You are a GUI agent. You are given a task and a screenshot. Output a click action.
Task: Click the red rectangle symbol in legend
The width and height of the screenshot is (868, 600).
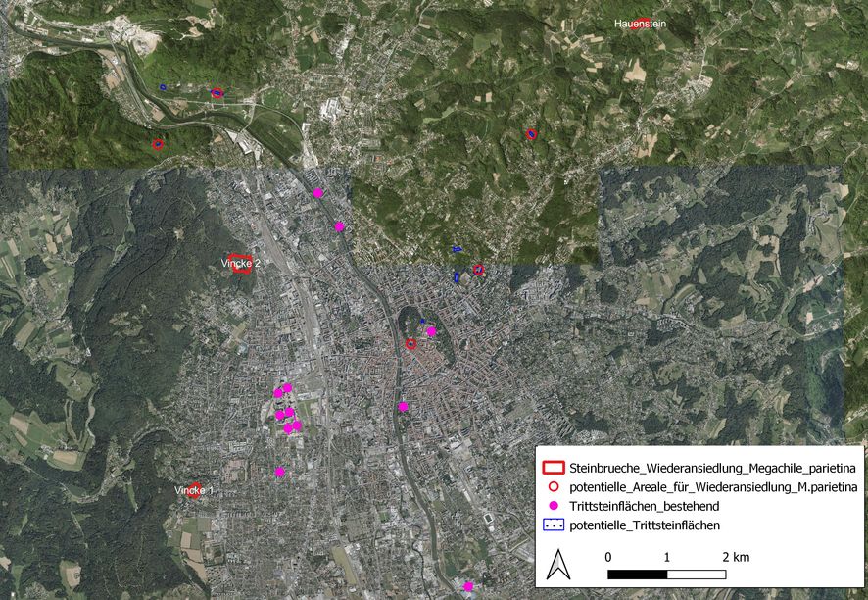(553, 469)
